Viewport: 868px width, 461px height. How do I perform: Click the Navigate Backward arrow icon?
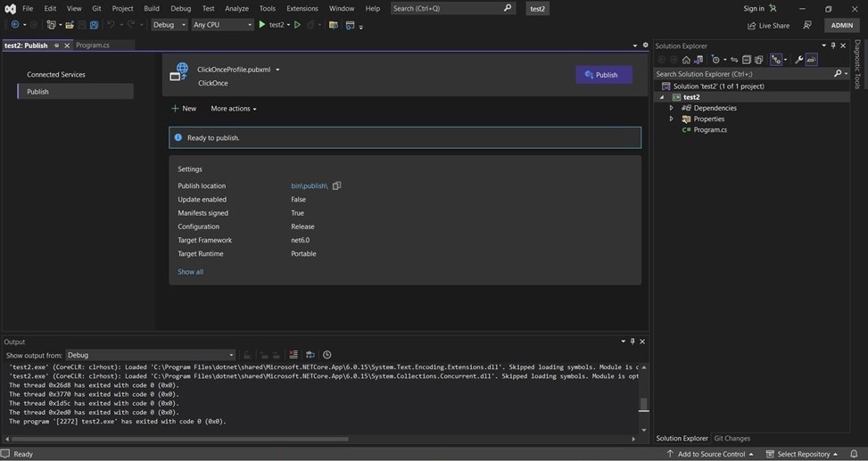tap(15, 25)
